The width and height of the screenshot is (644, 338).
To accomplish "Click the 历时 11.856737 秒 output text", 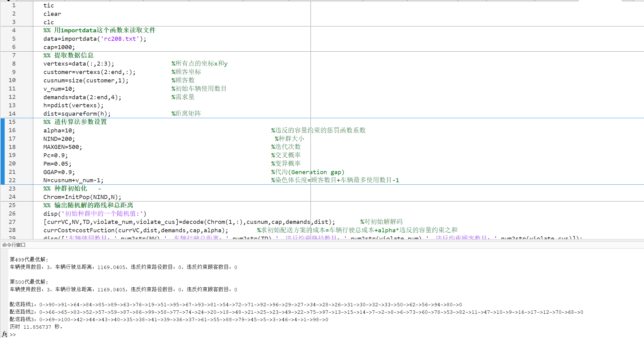I will tap(36, 327).
